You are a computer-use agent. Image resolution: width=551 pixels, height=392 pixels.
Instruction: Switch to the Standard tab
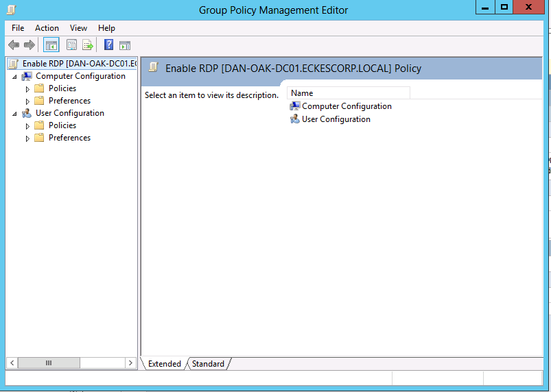click(208, 364)
